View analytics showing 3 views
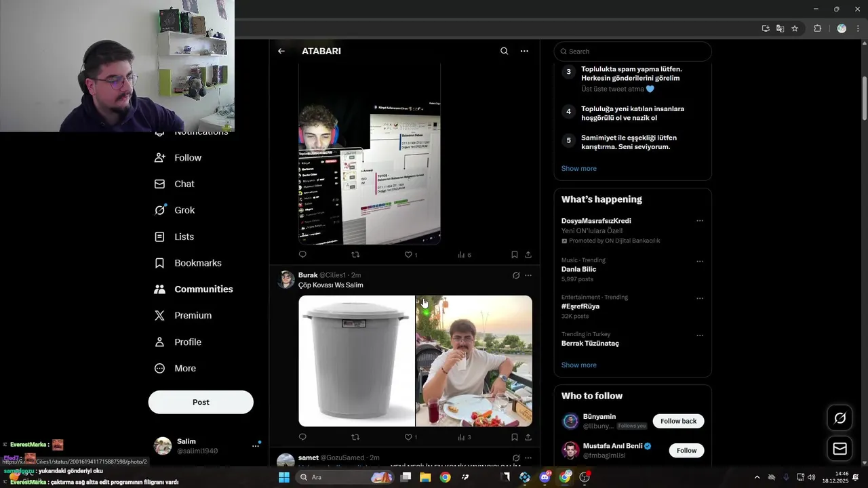 coord(465,437)
